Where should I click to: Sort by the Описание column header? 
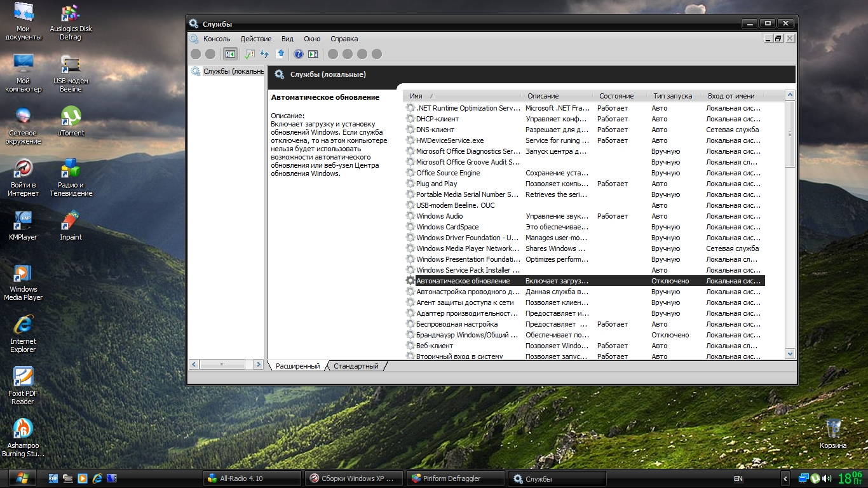[x=558, y=96]
